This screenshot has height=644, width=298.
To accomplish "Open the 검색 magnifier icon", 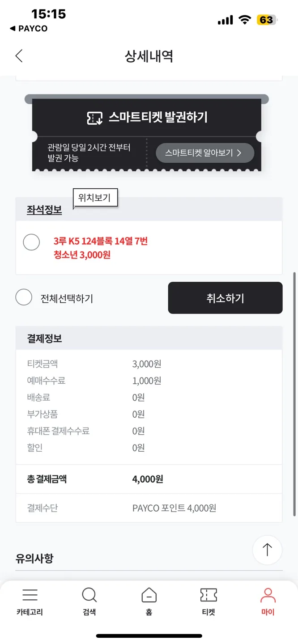I will tap(89, 595).
